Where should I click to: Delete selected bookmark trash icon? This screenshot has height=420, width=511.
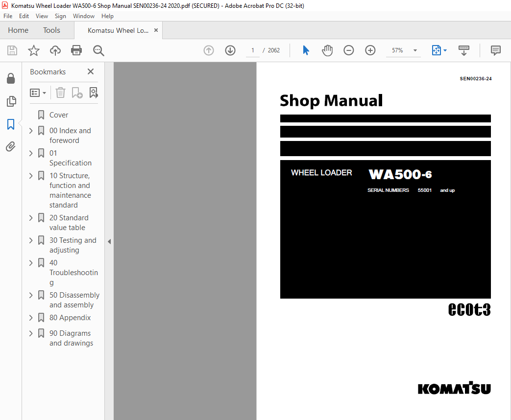point(60,93)
